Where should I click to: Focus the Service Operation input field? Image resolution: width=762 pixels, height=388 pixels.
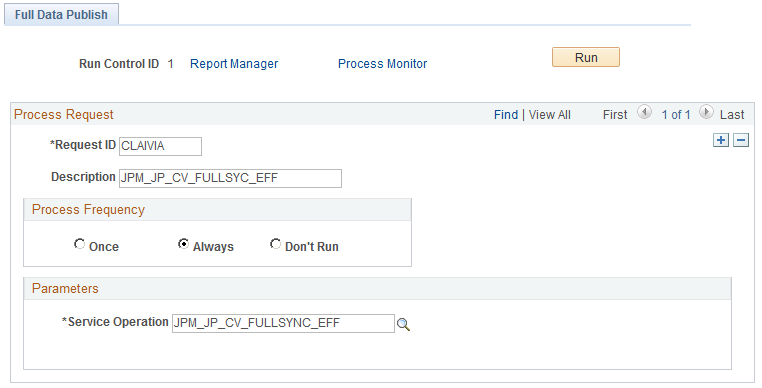[283, 323]
